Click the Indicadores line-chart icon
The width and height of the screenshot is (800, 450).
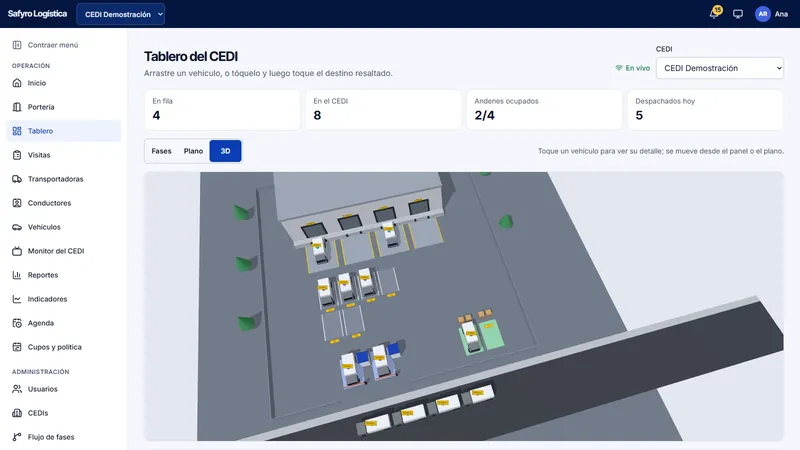pos(17,299)
